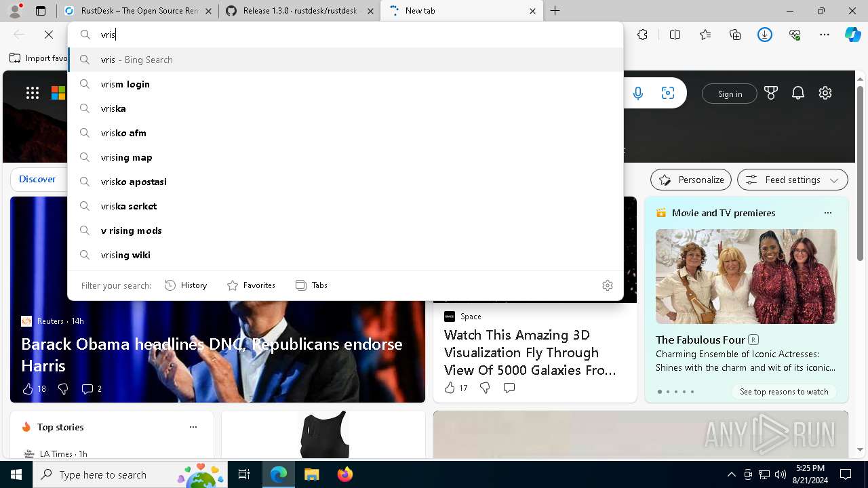
Task: Click See top reasons to watch
Action: pos(784,392)
